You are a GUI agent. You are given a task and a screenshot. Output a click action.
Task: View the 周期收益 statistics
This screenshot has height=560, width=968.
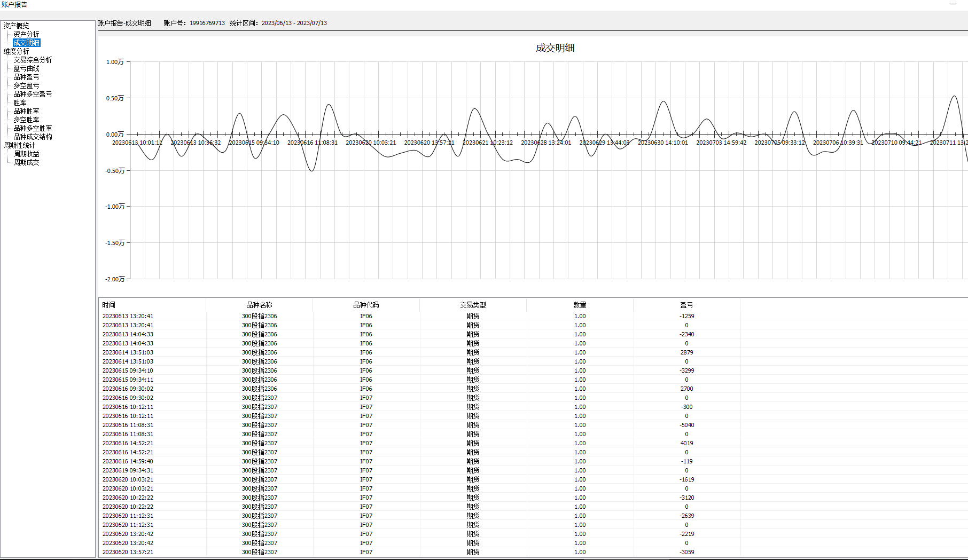(26, 154)
